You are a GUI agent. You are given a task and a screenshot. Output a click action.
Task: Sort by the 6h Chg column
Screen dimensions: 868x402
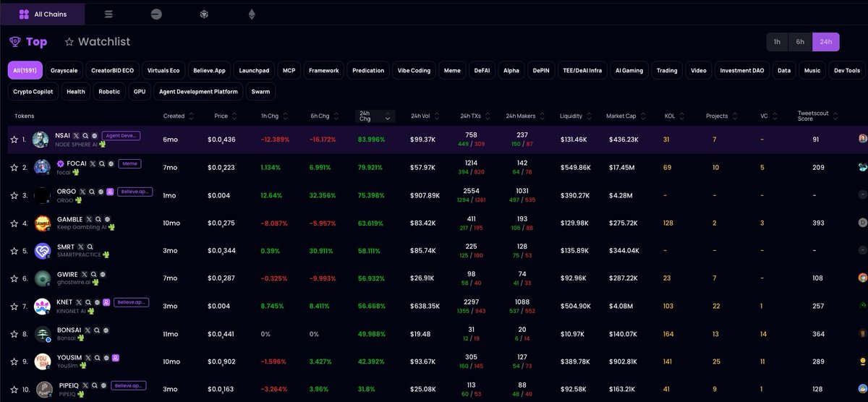coord(324,116)
